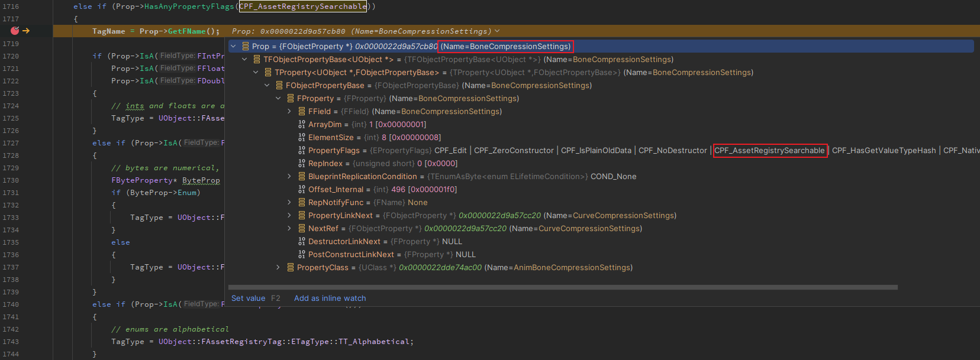Screen dimensions: 980x360
Task: Click the icon next to PropertyFlags entry
Action: pyautogui.click(x=302, y=150)
